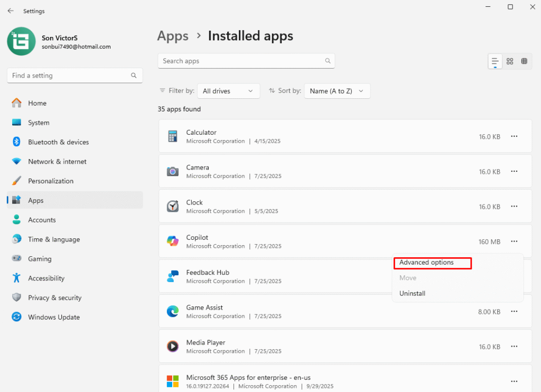Screen dimensions: 541x392
Task: Click the back arrow in Settings header
Action: [x=11, y=11]
